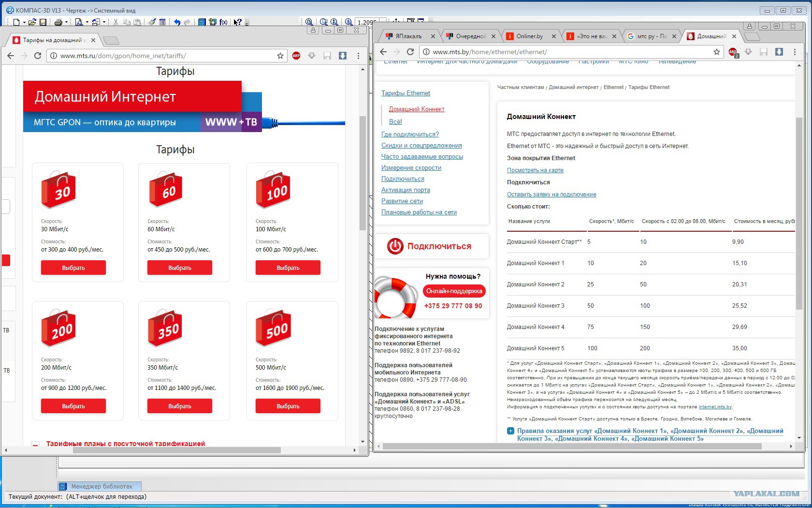This screenshot has height=508, width=812.
Task: Click mts.by address bar
Action: pyautogui.click(x=571, y=52)
